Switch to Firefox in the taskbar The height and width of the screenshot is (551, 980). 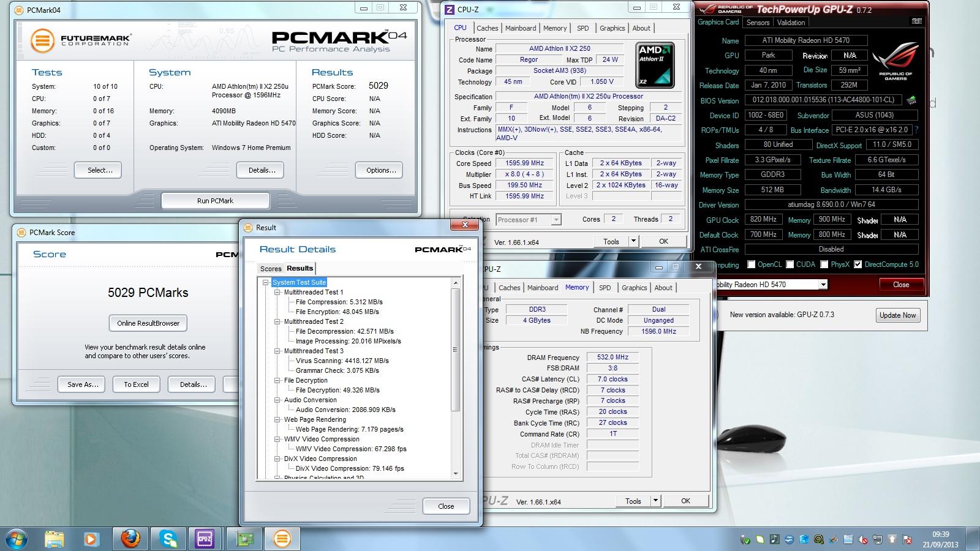(x=130, y=539)
